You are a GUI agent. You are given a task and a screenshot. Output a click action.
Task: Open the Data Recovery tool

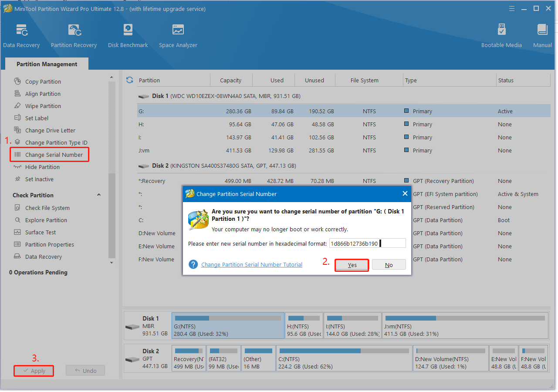[x=21, y=36]
